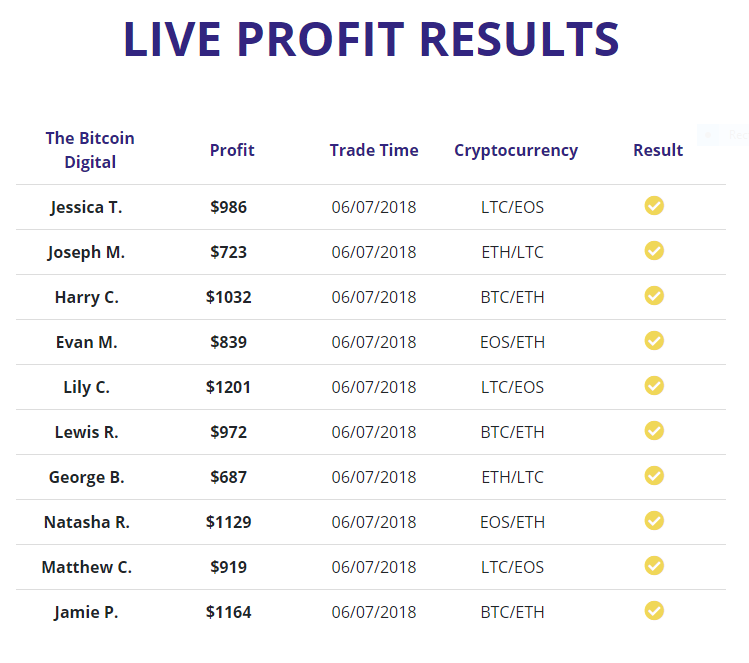749x663 pixels.
Task: Click the Result column header
Action: click(658, 150)
